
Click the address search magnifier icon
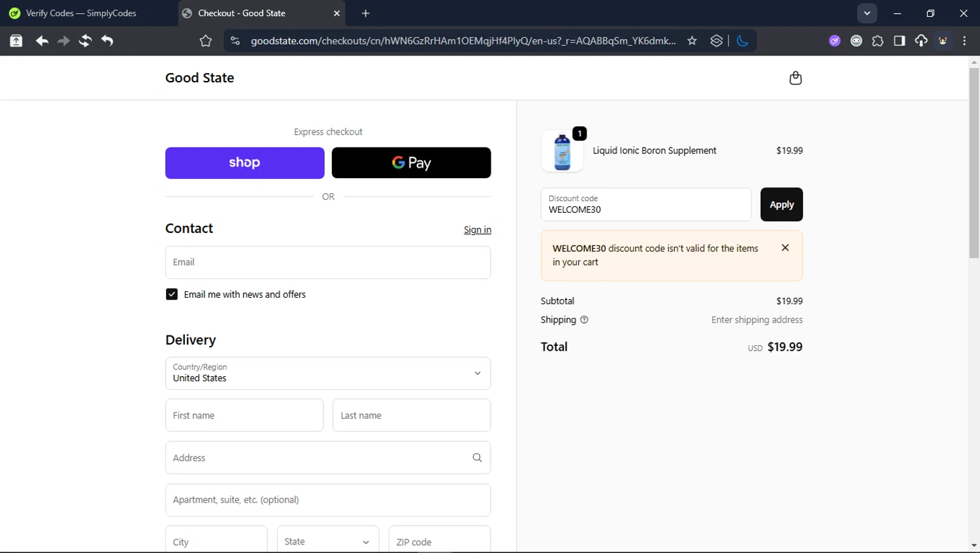[477, 458]
